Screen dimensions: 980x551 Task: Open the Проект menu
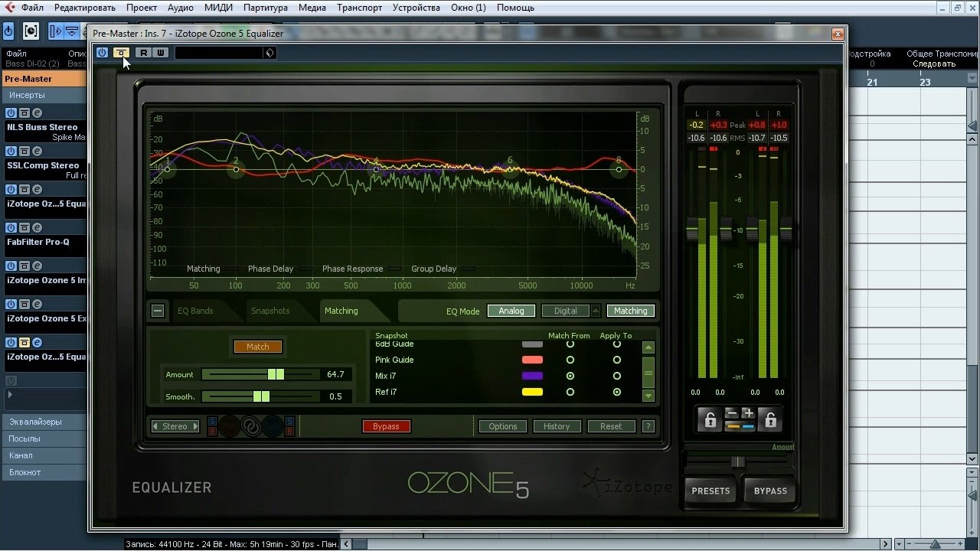[x=142, y=8]
